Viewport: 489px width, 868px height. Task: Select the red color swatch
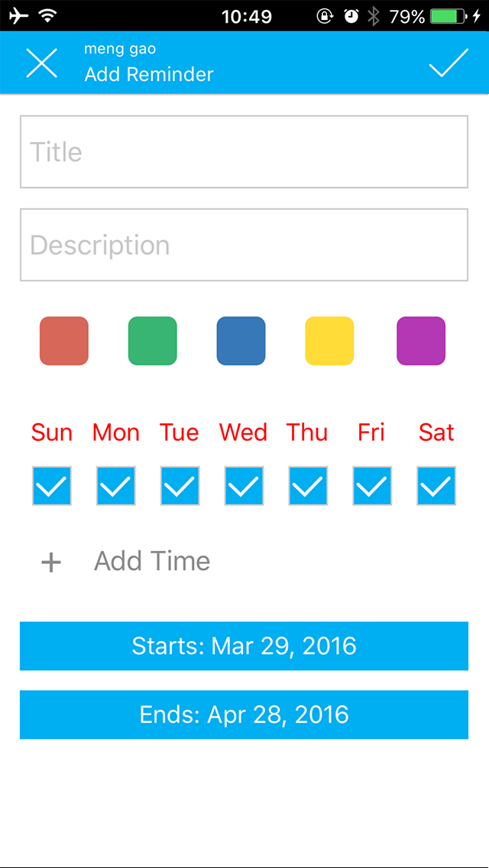64,341
